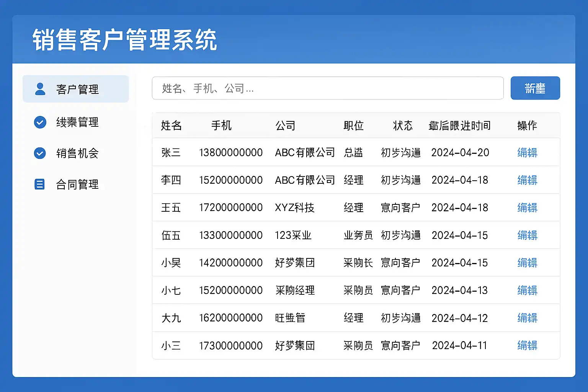Click the document icon beside 合同管理
This screenshot has width=588, height=392.
39,184
